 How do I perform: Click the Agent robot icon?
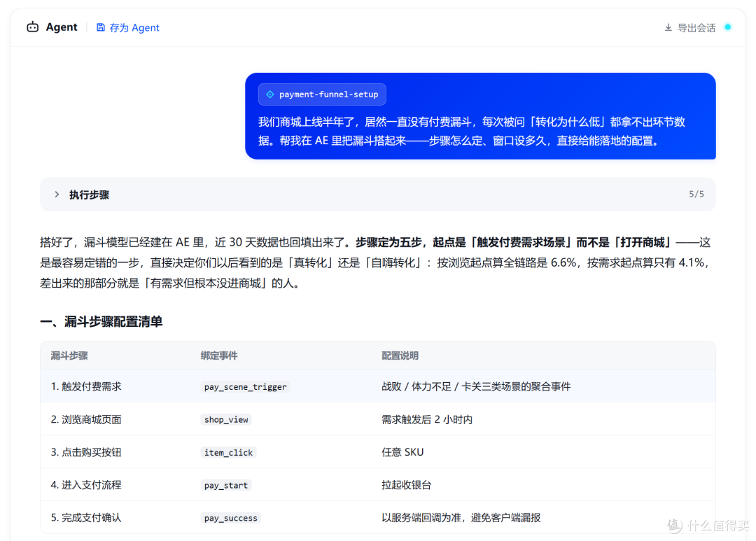tap(33, 27)
